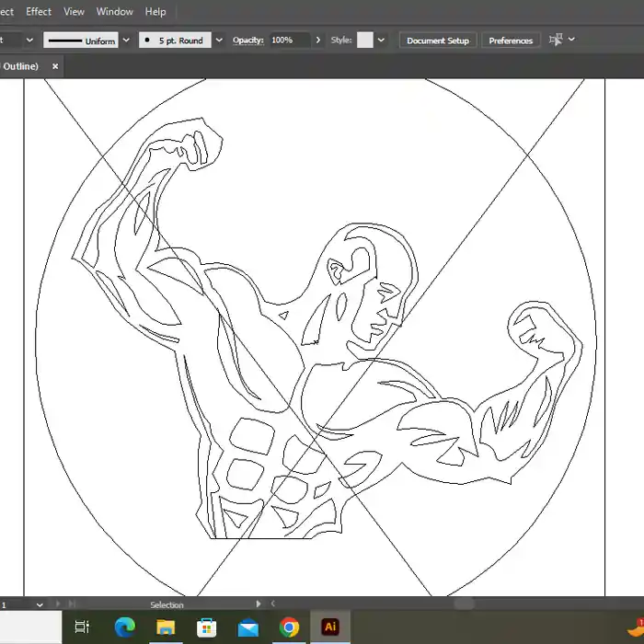This screenshot has width=644, height=644.
Task: Expand the Uniform profile dropdown arrow
Action: tap(126, 40)
